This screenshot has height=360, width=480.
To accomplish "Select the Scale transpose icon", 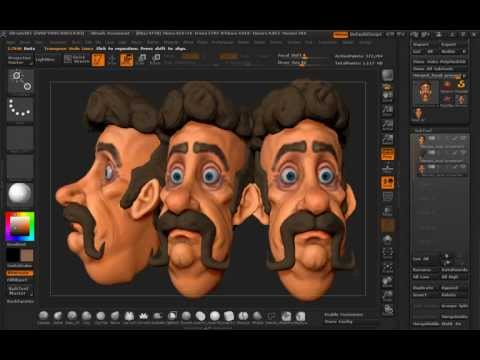I will (141, 60).
